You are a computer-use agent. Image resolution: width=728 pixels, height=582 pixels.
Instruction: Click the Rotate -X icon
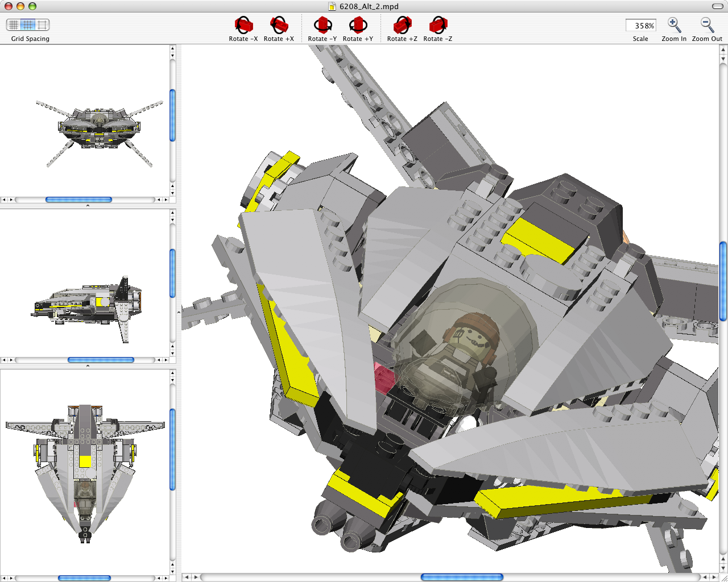coord(243,26)
